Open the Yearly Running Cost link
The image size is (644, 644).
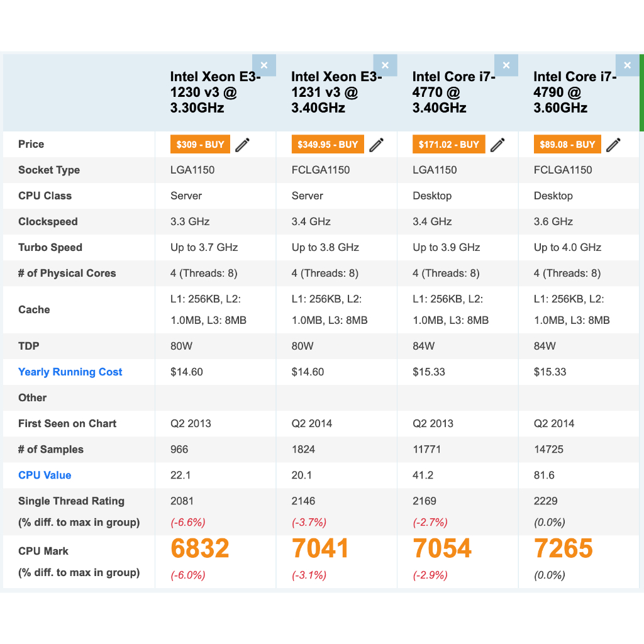pos(70,372)
